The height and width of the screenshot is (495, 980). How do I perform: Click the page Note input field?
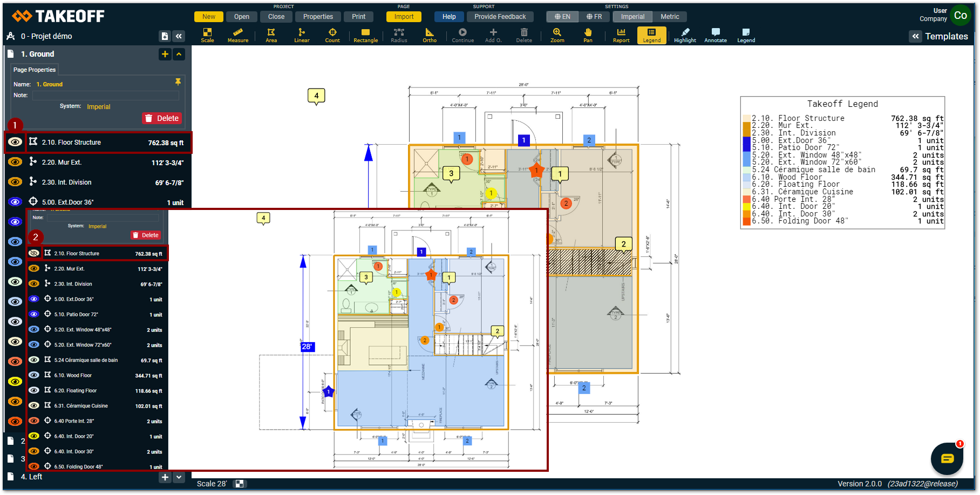tap(106, 96)
